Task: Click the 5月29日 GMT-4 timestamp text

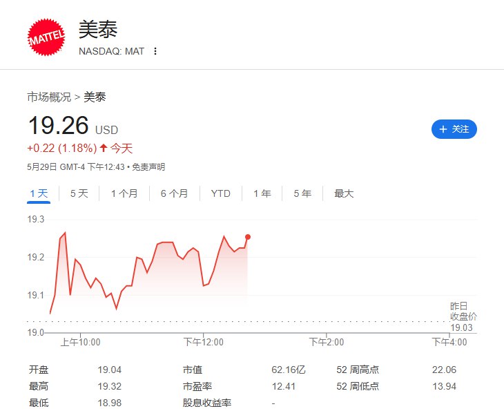Action: [76, 167]
